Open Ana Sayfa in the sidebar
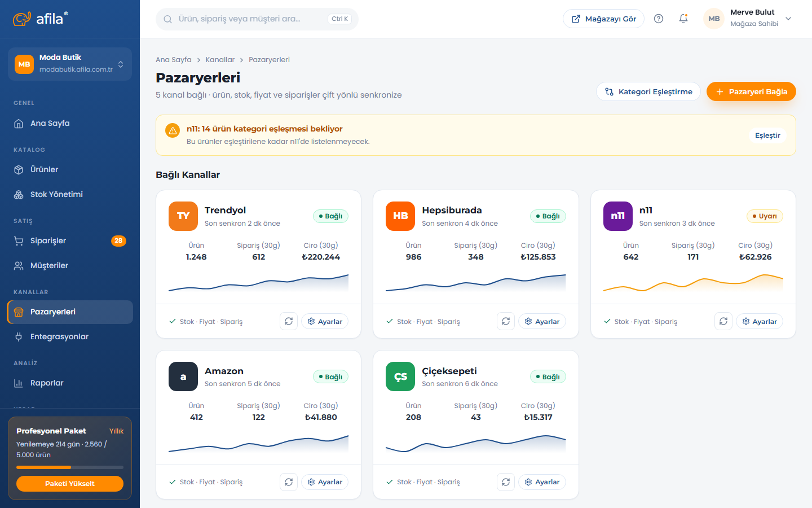Screen dimensions: 812x508 [x=70, y=124]
